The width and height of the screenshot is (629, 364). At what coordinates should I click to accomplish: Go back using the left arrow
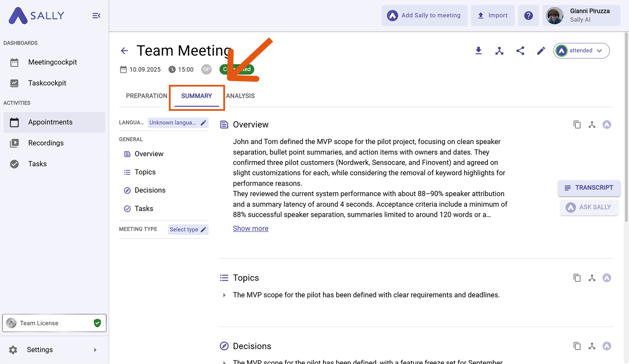tap(124, 51)
